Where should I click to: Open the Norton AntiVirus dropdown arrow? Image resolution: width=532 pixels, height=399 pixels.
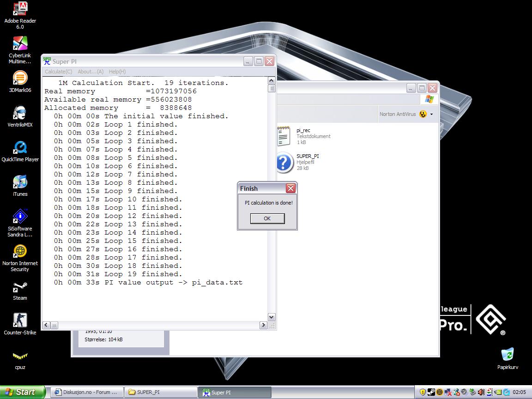tap(432, 115)
